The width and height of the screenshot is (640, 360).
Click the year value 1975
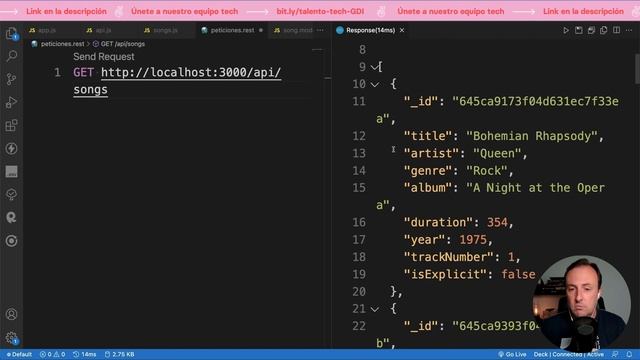(x=473, y=240)
